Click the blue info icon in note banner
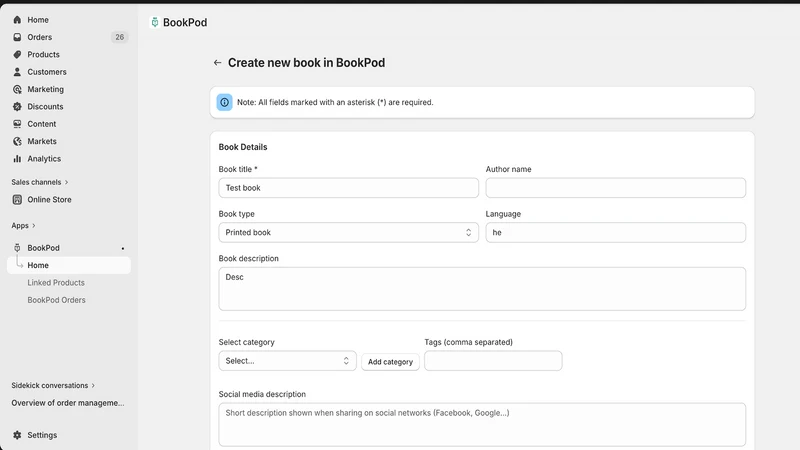 tap(224, 103)
